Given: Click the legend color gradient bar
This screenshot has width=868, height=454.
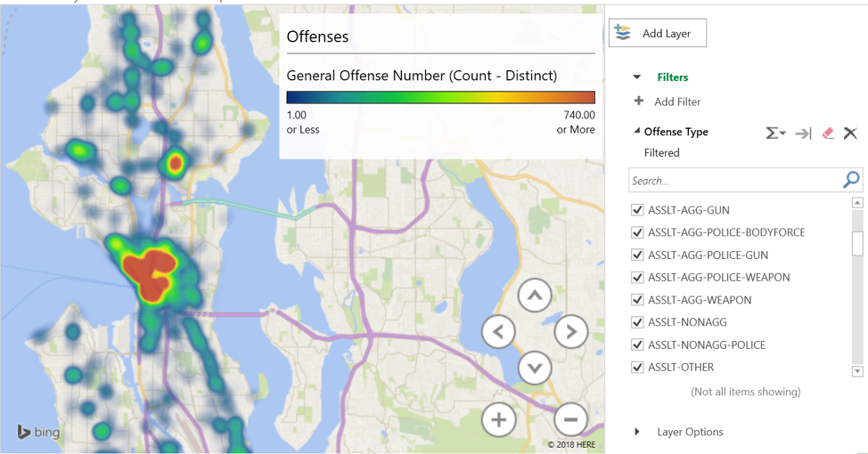Looking at the screenshot, I should pyautogui.click(x=440, y=98).
